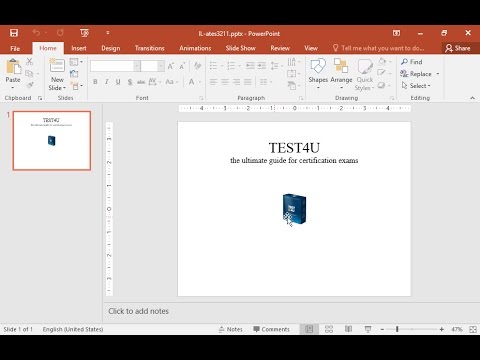This screenshot has width=480, height=360.
Task: Go to the Slide Show tab
Action: coord(241,48)
